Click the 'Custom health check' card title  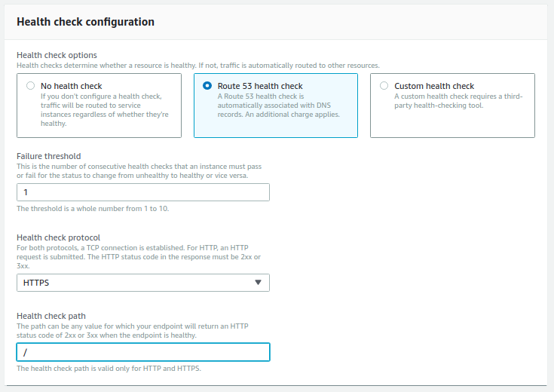pyautogui.click(x=434, y=86)
